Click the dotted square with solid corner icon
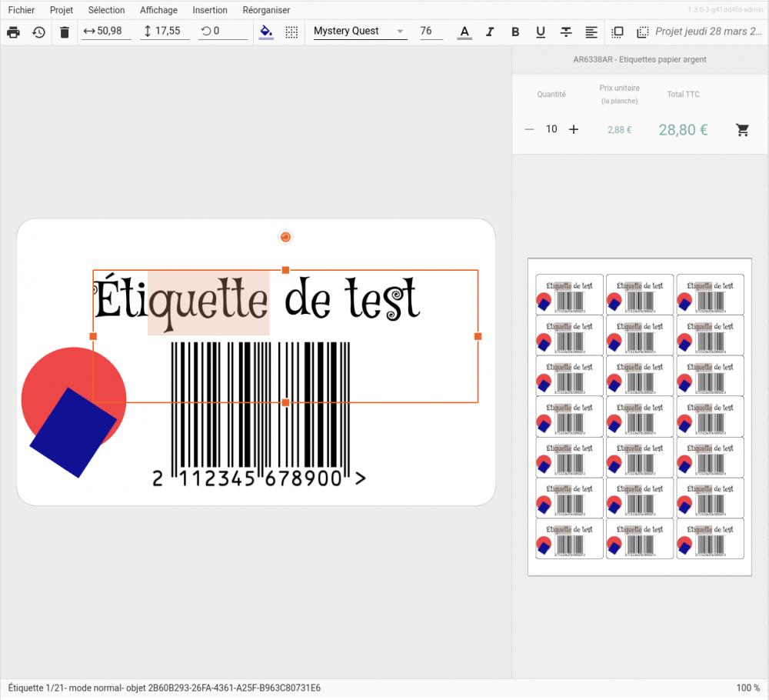 (x=642, y=32)
